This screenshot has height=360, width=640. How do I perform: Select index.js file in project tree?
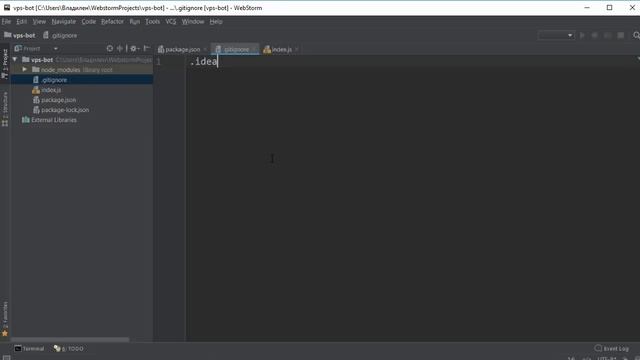click(82, 90)
